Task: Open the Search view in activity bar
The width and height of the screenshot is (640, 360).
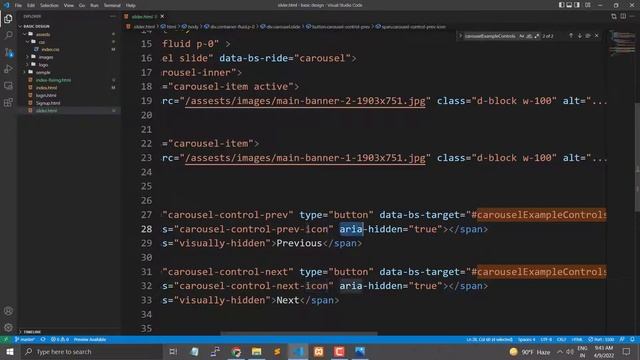Action: pyautogui.click(x=8, y=36)
